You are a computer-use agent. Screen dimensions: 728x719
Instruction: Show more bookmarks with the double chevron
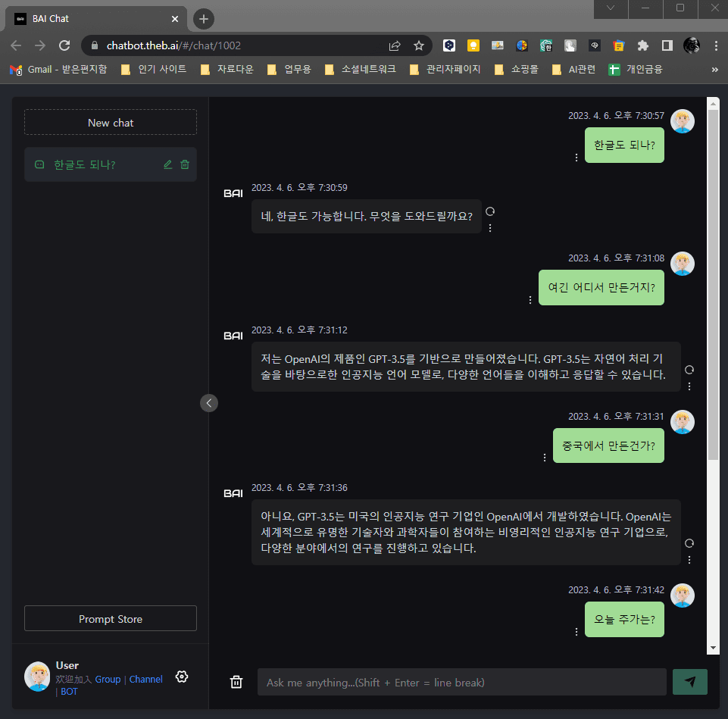(x=715, y=70)
